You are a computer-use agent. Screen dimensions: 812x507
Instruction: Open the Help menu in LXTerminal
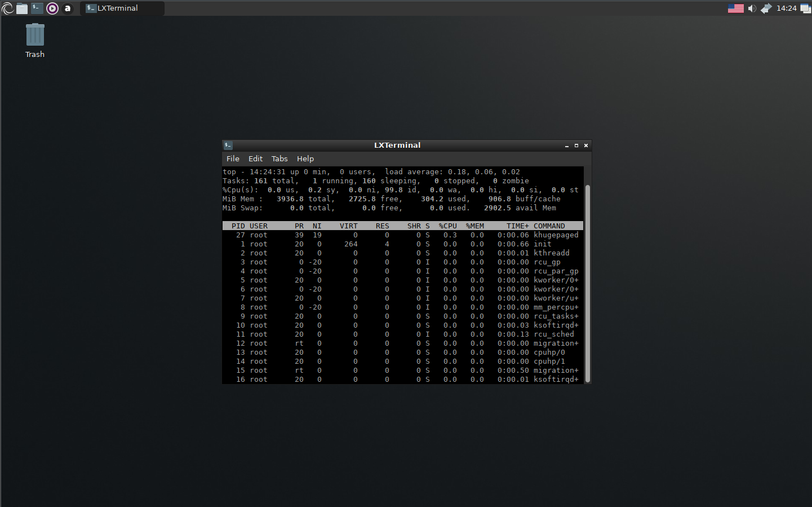(305, 158)
